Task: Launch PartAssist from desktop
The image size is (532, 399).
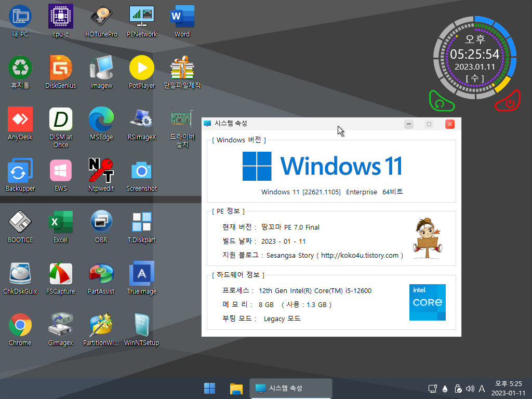Action: [101, 278]
